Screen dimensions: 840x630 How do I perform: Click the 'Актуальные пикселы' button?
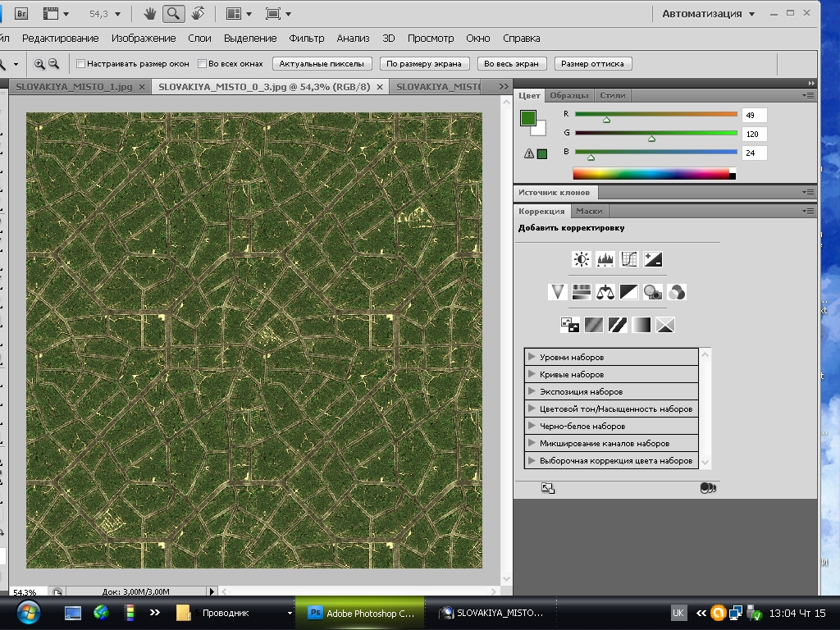(x=322, y=63)
